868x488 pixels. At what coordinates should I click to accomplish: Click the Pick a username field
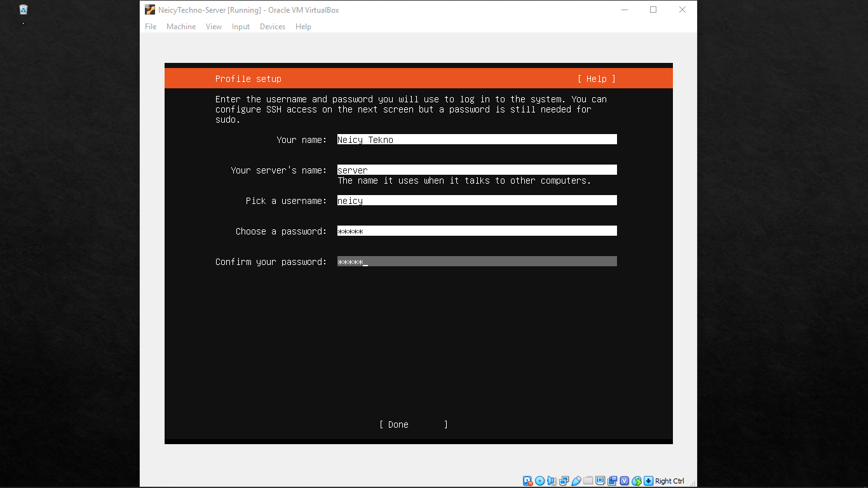coord(477,200)
